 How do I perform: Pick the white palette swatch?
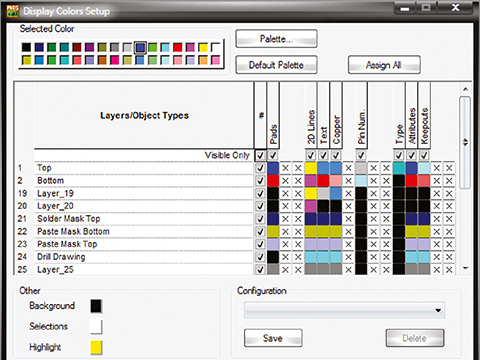coord(216,47)
